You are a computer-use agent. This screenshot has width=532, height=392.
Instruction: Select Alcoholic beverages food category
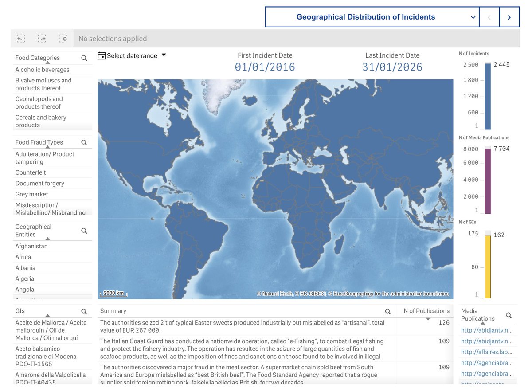point(53,70)
